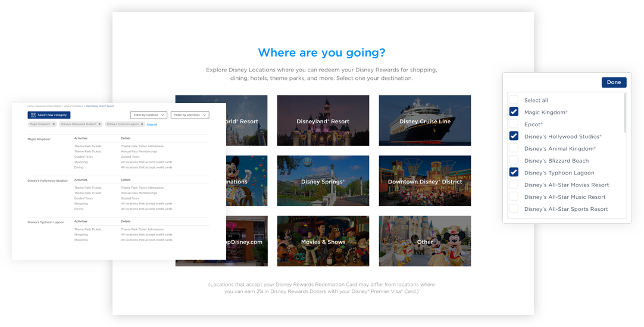
Task: Select the partly hidden shopDisney.com tile
Action: pyautogui.click(x=246, y=241)
